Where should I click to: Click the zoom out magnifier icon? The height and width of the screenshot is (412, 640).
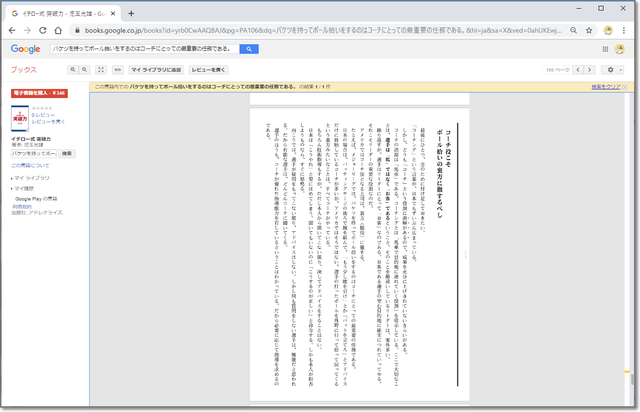(83, 70)
